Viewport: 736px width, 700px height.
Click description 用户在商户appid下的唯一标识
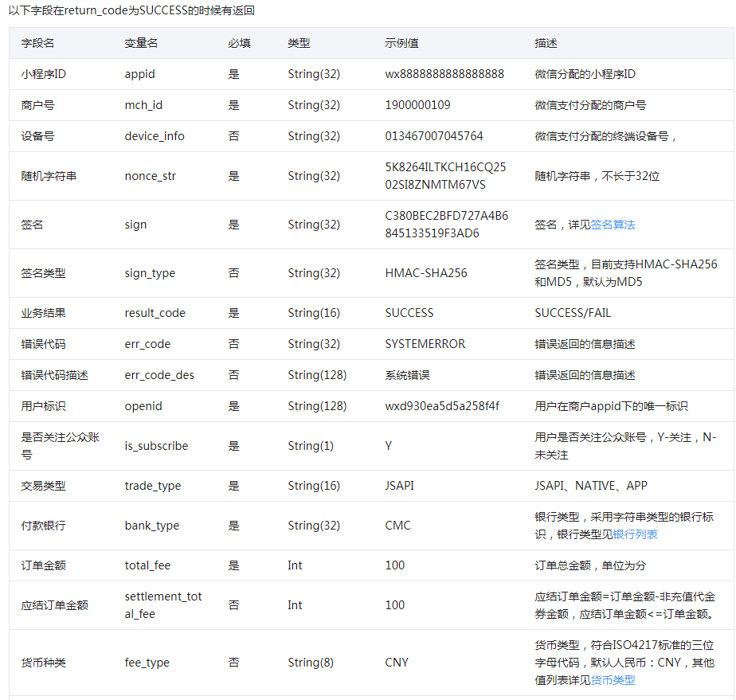[x=611, y=406]
